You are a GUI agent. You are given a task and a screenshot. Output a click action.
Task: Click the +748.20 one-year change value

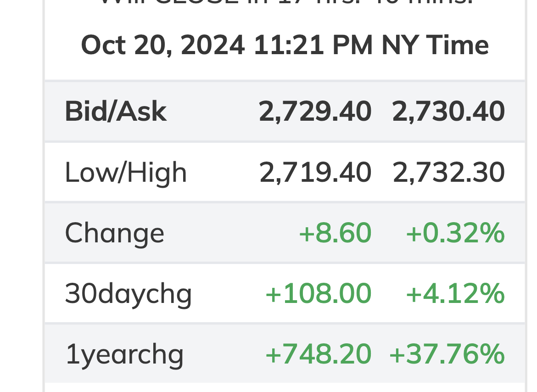click(x=318, y=354)
